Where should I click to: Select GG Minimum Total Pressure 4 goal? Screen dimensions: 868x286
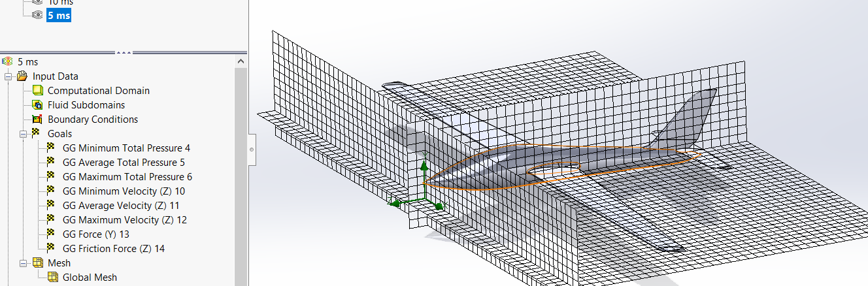click(x=126, y=148)
